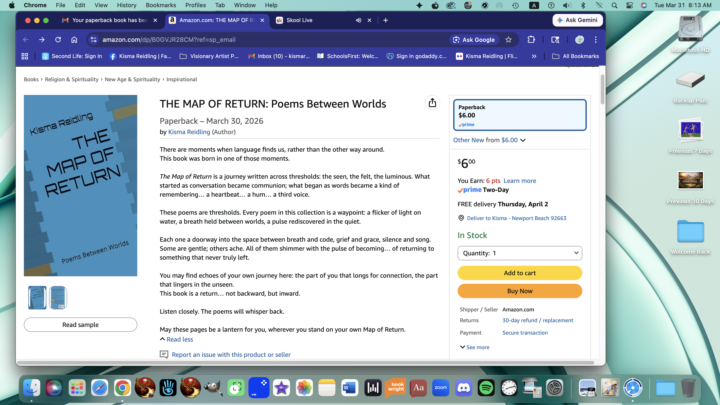The image size is (720, 405).
Task: Select the first book cover thumbnail
Action: pos(37,298)
